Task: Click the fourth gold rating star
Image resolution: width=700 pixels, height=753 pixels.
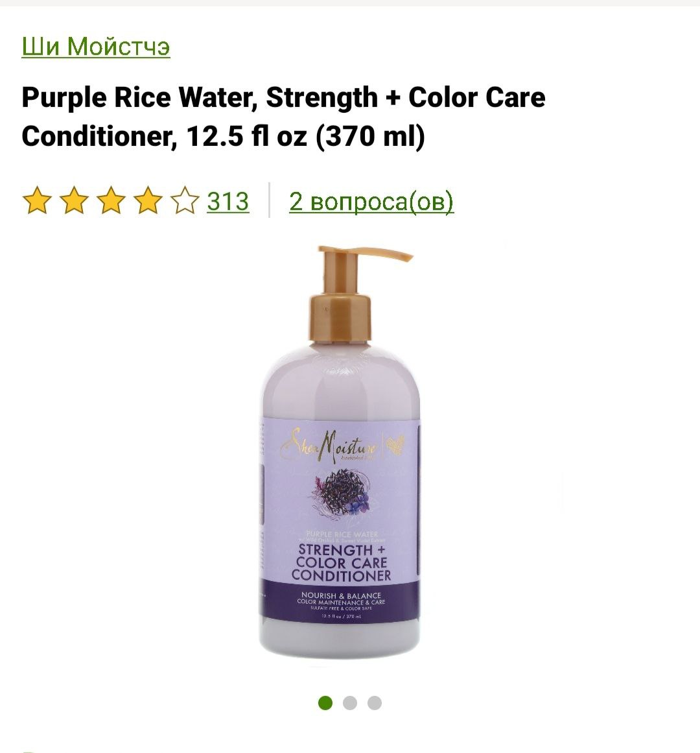Action: pos(148,201)
